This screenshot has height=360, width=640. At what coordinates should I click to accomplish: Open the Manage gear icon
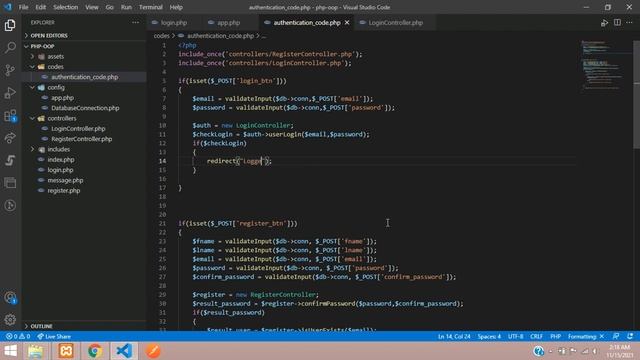(10, 320)
